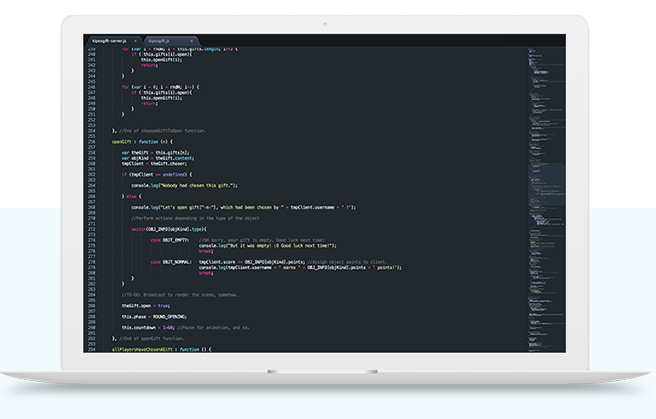
Task: Click the '//Pause for animation, and so.' comment
Action: (213, 327)
